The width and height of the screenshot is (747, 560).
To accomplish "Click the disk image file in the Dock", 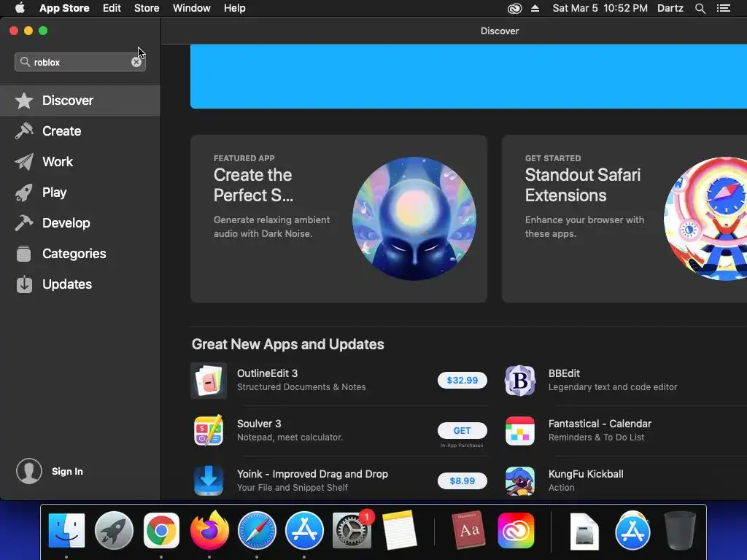I will (584, 531).
